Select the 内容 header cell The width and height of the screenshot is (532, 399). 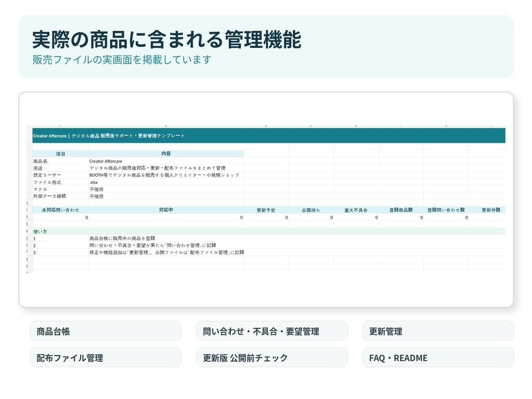pyautogui.click(x=166, y=154)
